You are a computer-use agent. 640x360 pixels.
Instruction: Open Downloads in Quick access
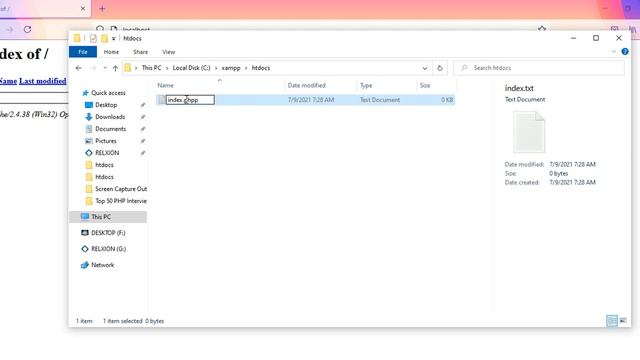point(110,117)
